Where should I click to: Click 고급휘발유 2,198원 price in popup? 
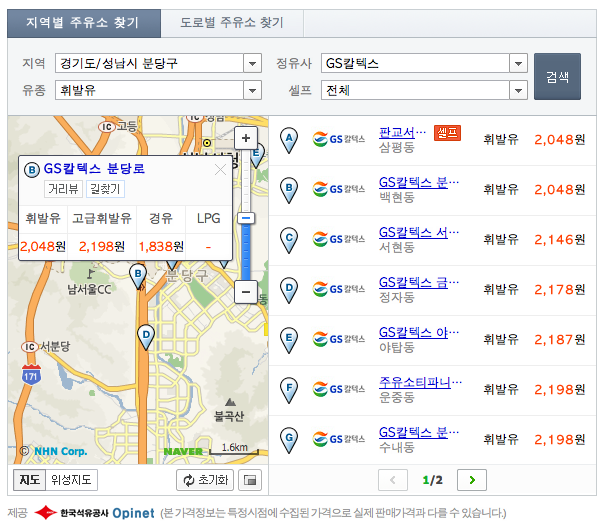102,247
